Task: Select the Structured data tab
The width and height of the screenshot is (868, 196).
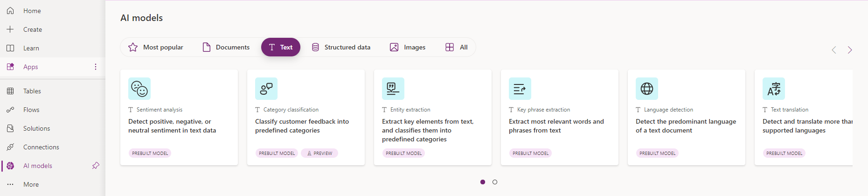Action: (x=341, y=47)
